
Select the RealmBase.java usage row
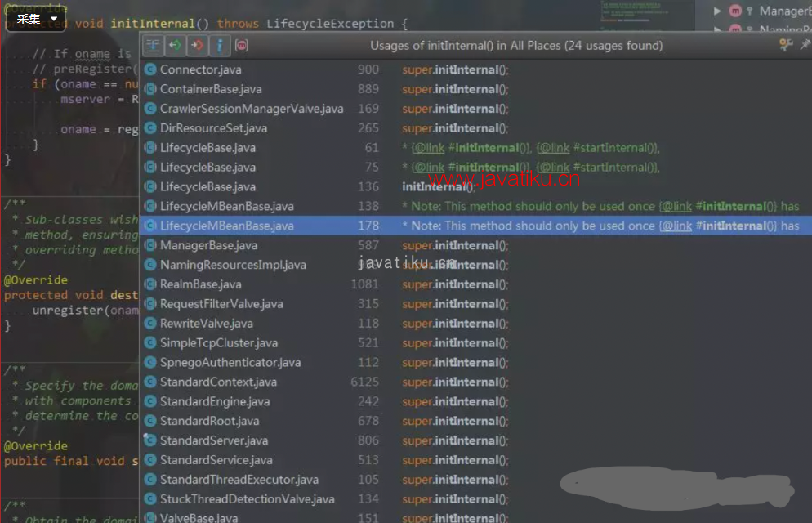click(475, 284)
